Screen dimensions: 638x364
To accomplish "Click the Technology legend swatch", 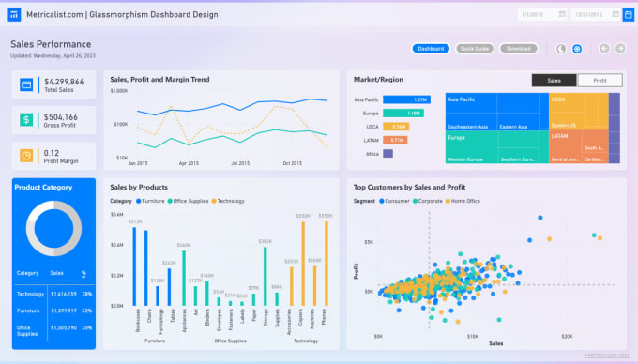I will pyautogui.click(x=214, y=201).
